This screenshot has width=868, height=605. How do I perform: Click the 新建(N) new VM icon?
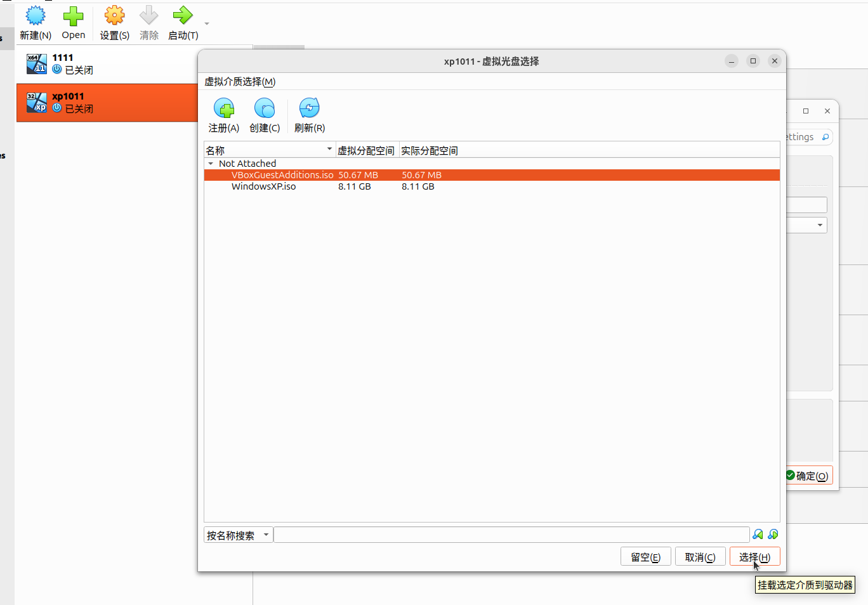pyautogui.click(x=36, y=16)
